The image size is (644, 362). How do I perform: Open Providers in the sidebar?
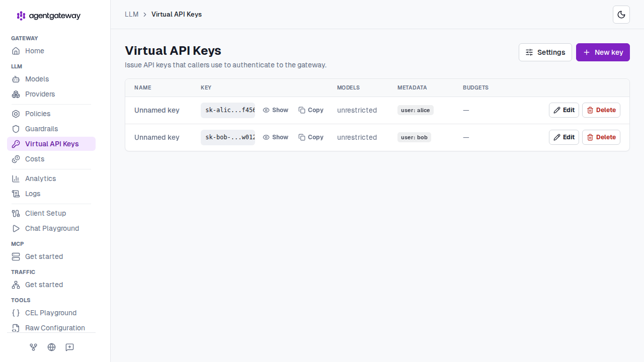pyautogui.click(x=51, y=94)
